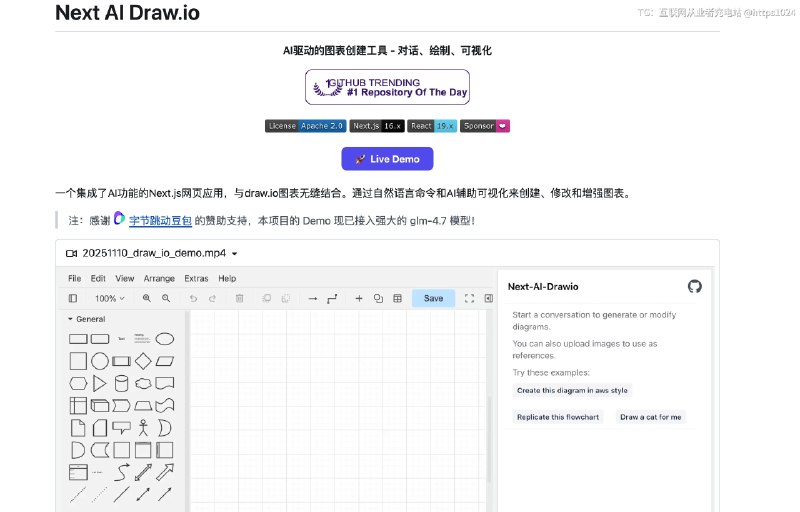Open the Arrange menu
This screenshot has width=800, height=512.
(x=159, y=278)
